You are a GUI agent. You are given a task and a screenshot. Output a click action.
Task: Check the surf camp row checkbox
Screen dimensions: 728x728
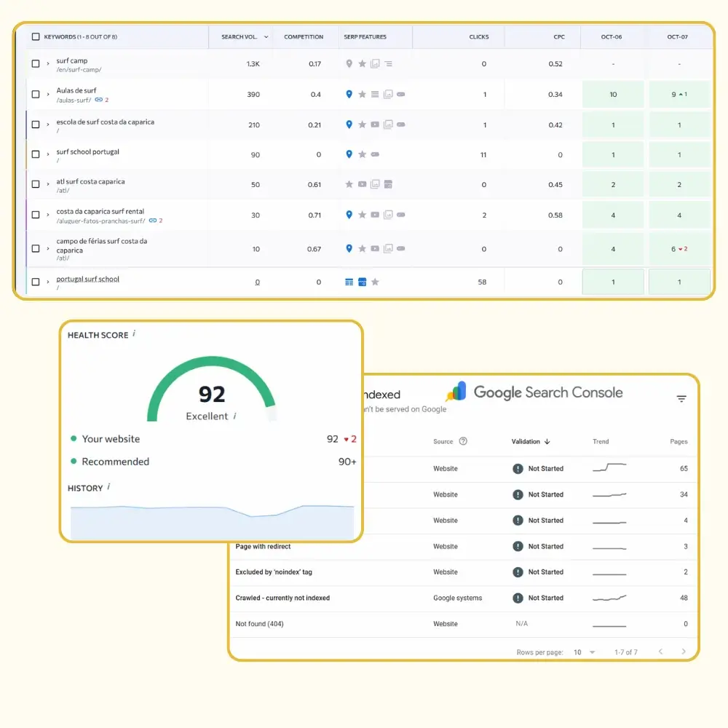pos(36,63)
